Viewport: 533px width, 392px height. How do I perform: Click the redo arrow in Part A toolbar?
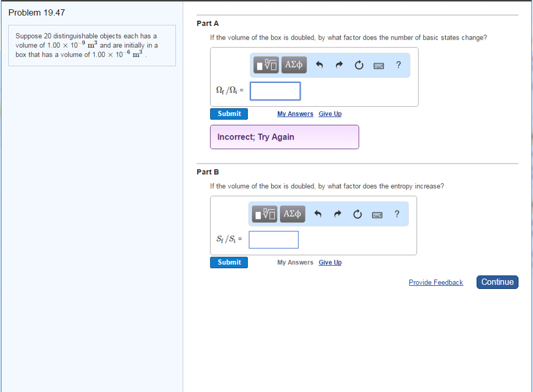pos(339,65)
